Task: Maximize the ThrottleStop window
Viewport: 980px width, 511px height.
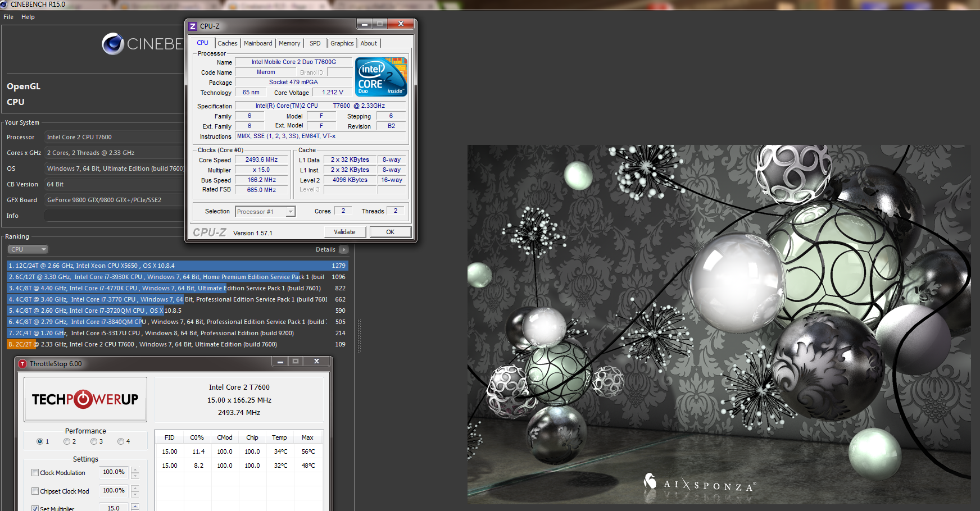Action: (x=296, y=362)
